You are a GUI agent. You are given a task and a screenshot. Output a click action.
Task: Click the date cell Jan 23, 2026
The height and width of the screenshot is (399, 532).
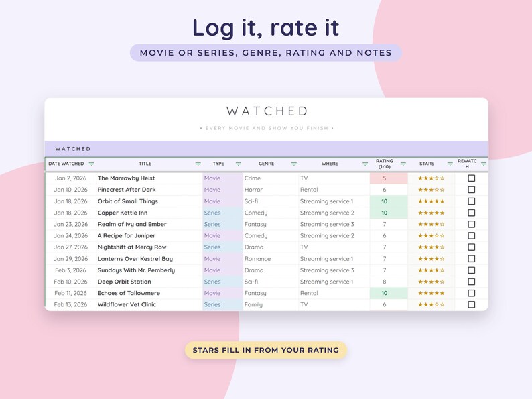tap(70, 224)
